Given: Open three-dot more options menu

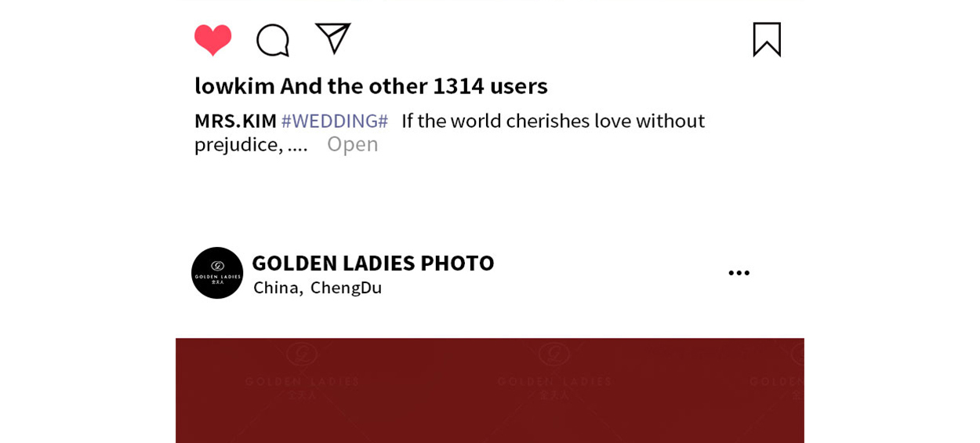Looking at the screenshot, I should pyautogui.click(x=739, y=273).
